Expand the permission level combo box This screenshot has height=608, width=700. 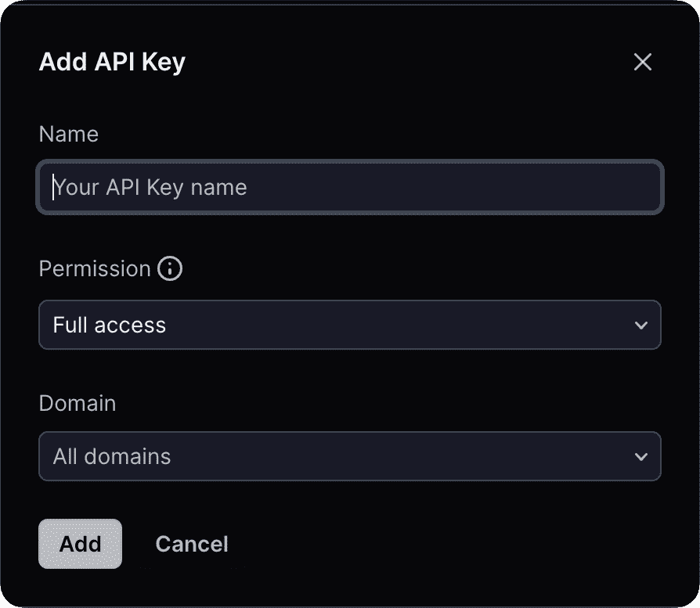point(349,325)
